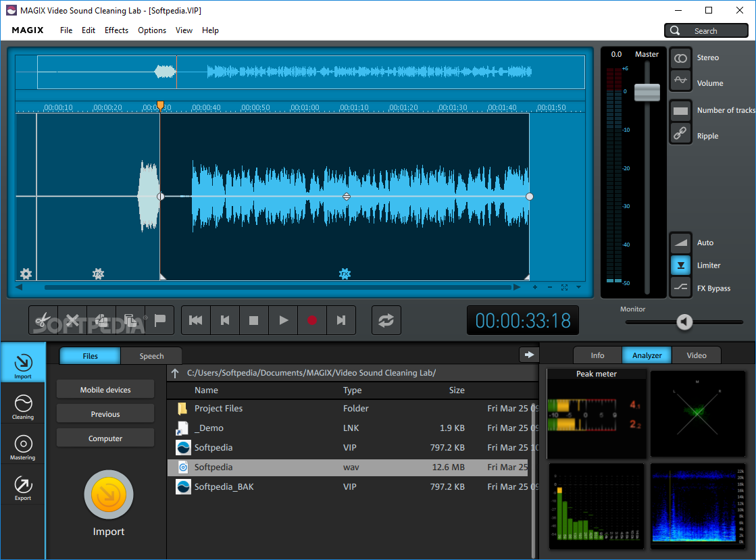Click the Monitor volume slider knob
This screenshot has width=756, height=560.
[684, 322]
